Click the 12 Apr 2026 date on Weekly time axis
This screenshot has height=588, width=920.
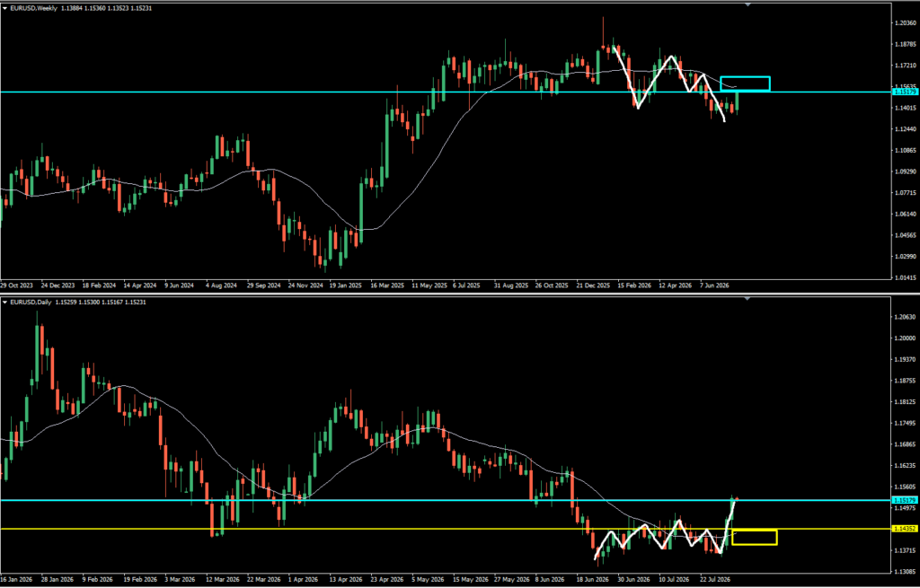click(676, 285)
